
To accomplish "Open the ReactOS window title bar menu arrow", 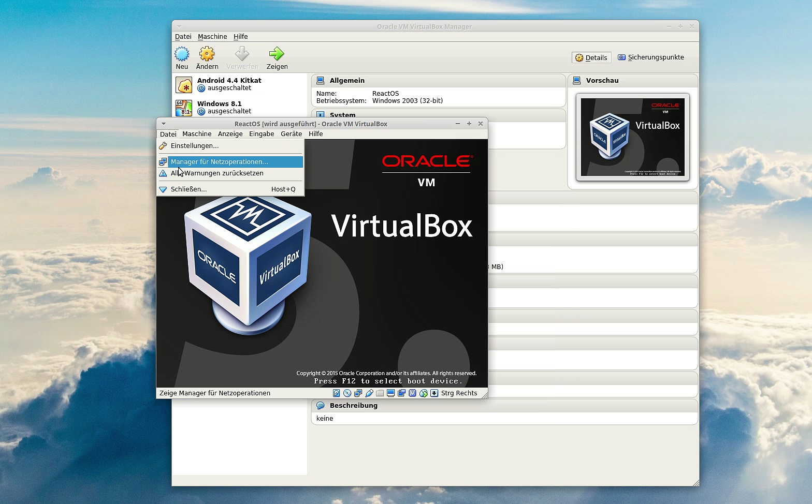I will pyautogui.click(x=164, y=124).
